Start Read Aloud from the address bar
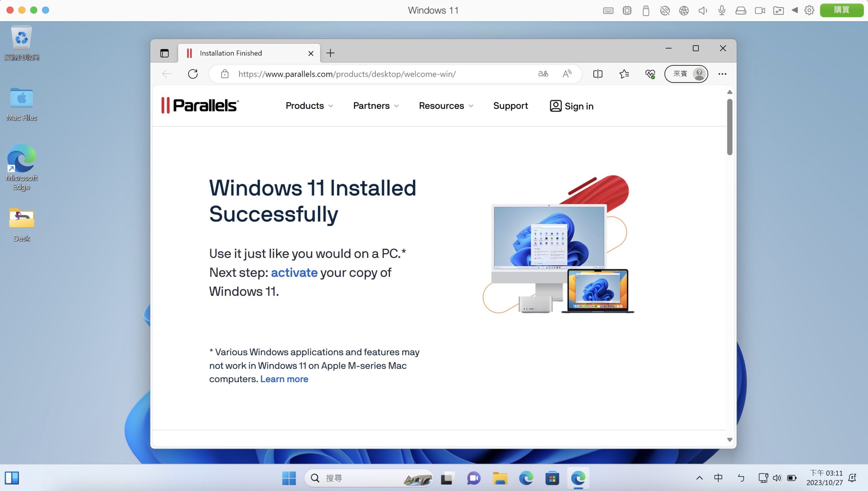The width and height of the screenshot is (868, 491). click(567, 74)
